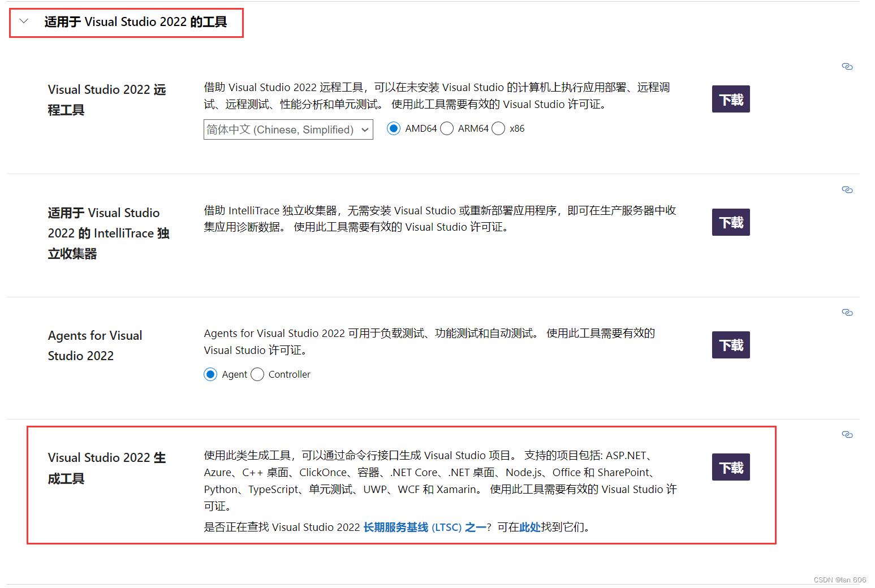Image resolution: width=875 pixels, height=588 pixels.
Task: Open the 简体中文 (Chinese, Simplified) language dropdown
Action: point(288,129)
